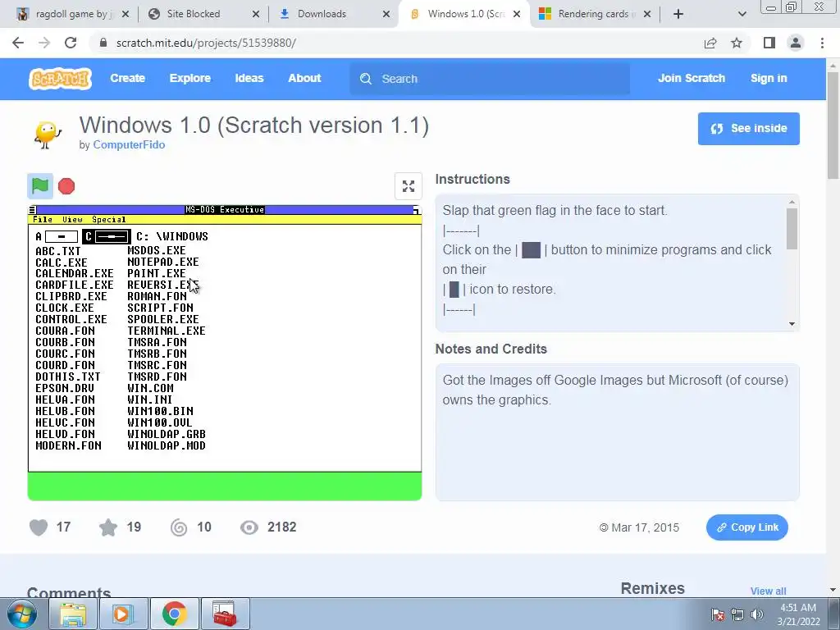Open the Explore menu item
The height and width of the screenshot is (630, 840).
pyautogui.click(x=190, y=78)
